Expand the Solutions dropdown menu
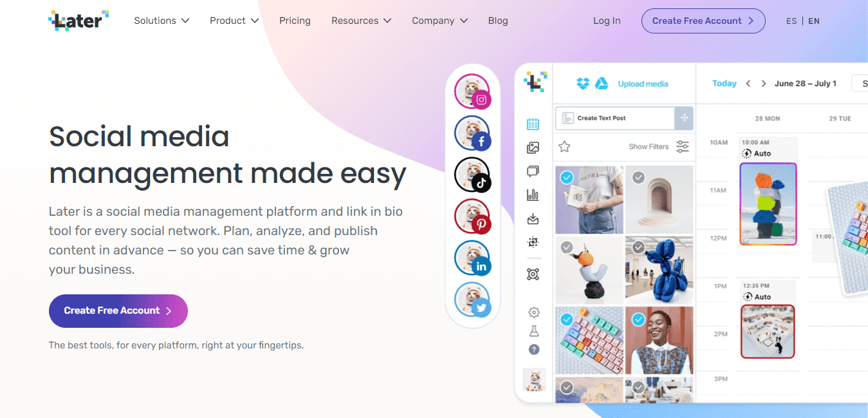 (x=162, y=21)
